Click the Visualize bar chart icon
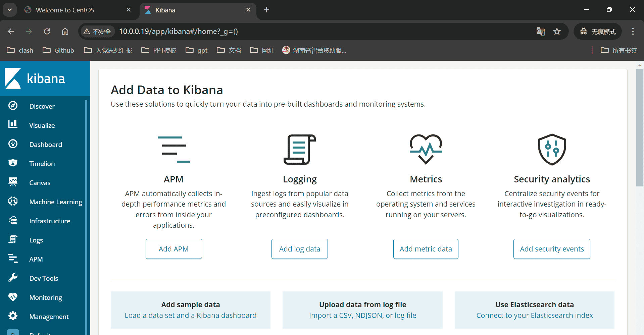This screenshot has height=335, width=644. (13, 124)
